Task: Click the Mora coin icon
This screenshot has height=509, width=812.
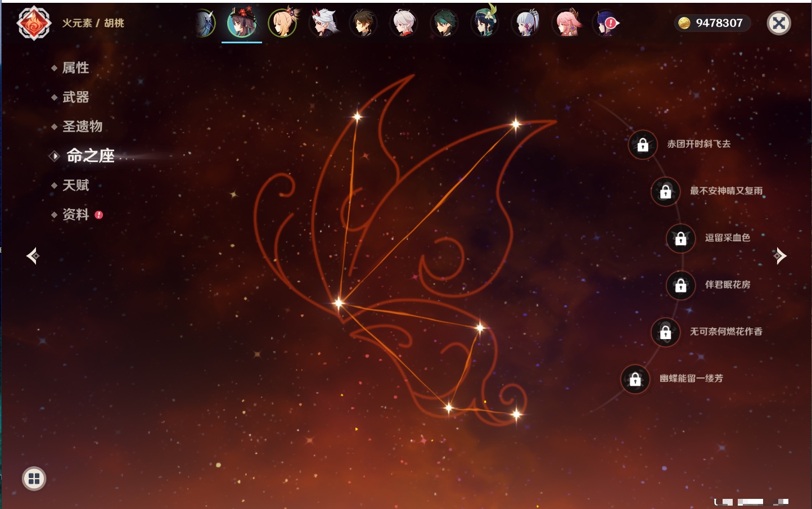Action: [684, 23]
